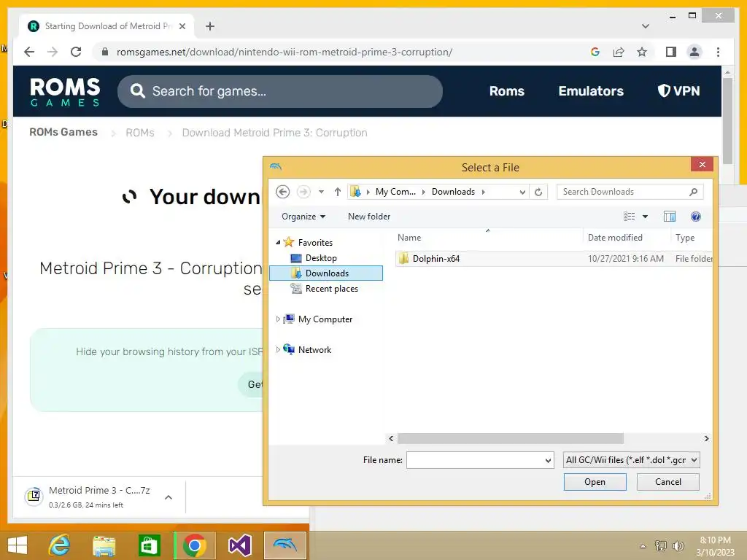The image size is (747, 560).
Task: Open the recent locations dropdown arrow
Action: point(321,192)
